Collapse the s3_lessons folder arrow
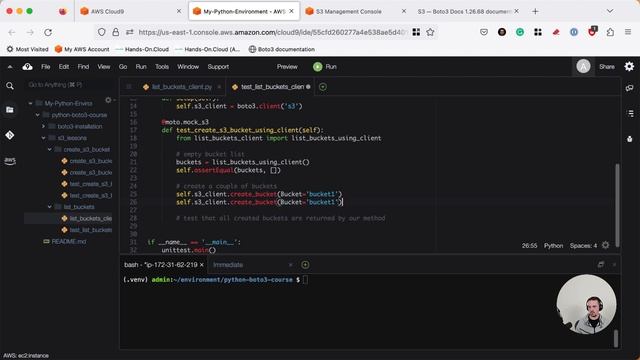 [44, 138]
